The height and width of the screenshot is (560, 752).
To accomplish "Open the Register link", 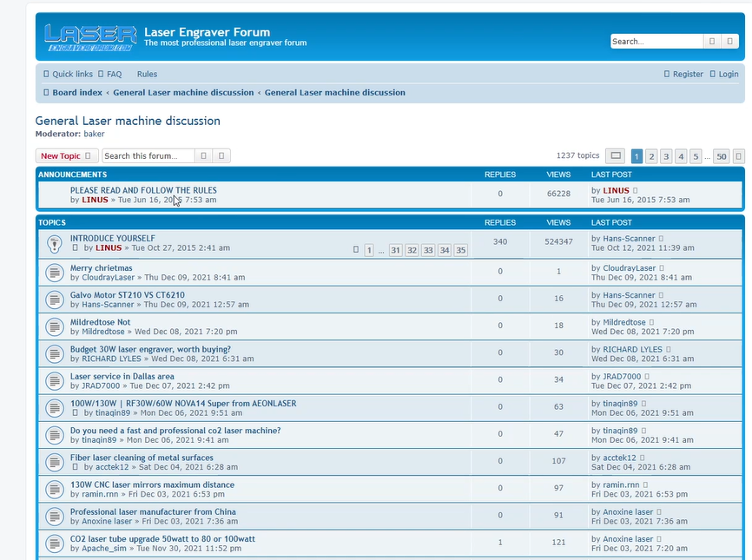I will tap(683, 75).
